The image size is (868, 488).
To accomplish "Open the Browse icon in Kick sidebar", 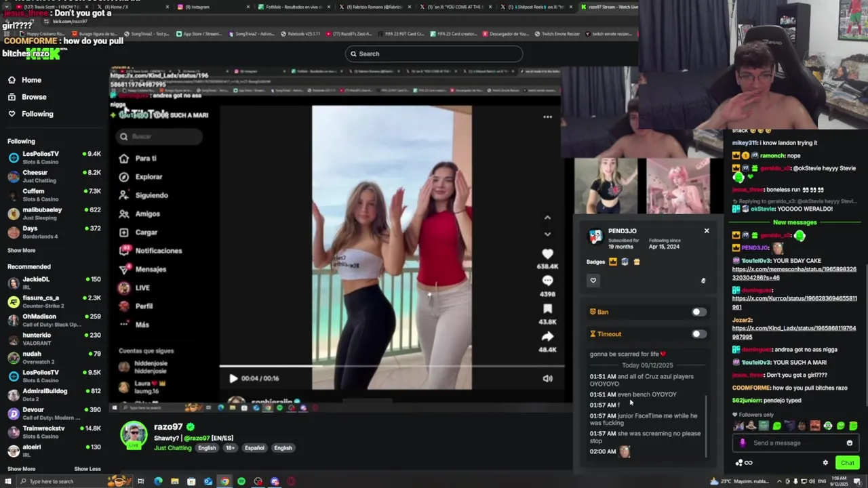I will (x=12, y=97).
